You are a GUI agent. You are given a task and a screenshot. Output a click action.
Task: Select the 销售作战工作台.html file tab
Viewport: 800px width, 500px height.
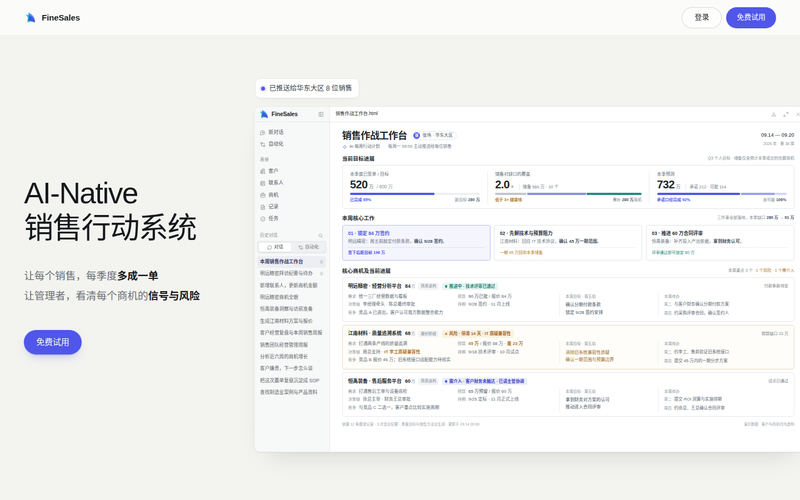[x=357, y=113]
